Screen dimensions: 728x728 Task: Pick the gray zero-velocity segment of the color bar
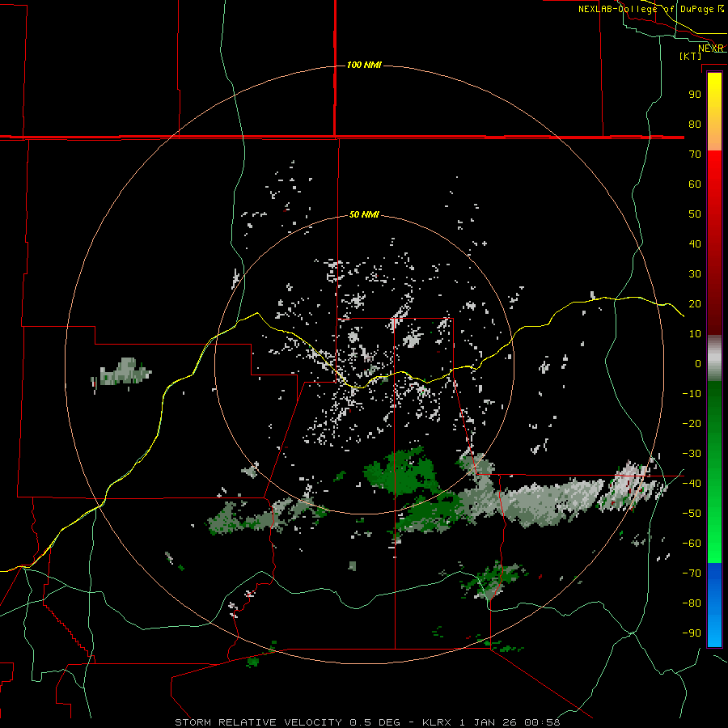[714, 358]
